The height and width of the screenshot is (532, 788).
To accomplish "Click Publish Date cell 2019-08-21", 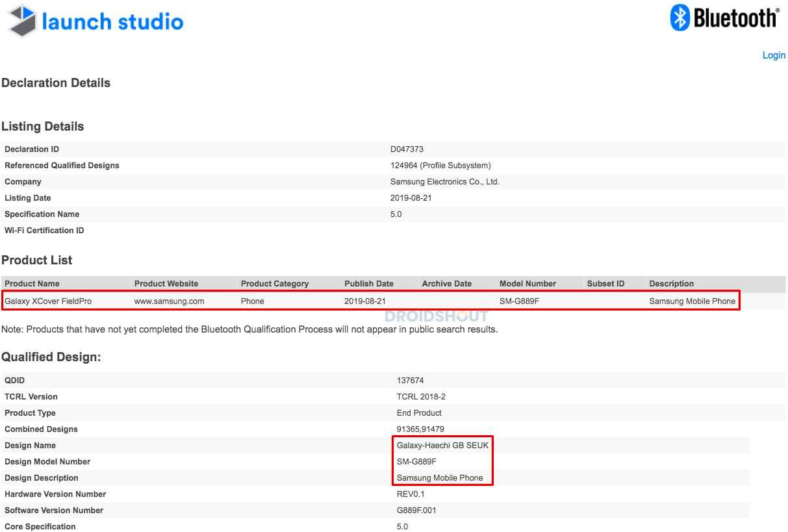I will [365, 301].
